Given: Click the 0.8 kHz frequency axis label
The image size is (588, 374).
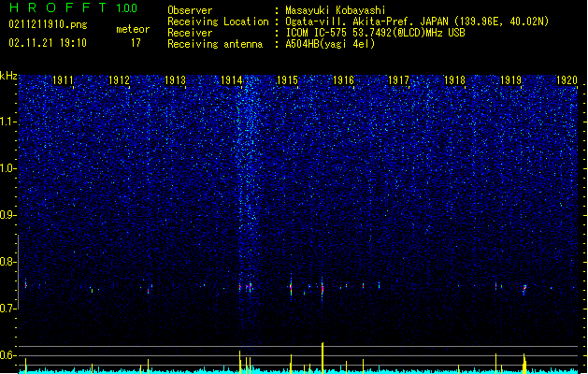Looking at the screenshot, I should (7, 262).
